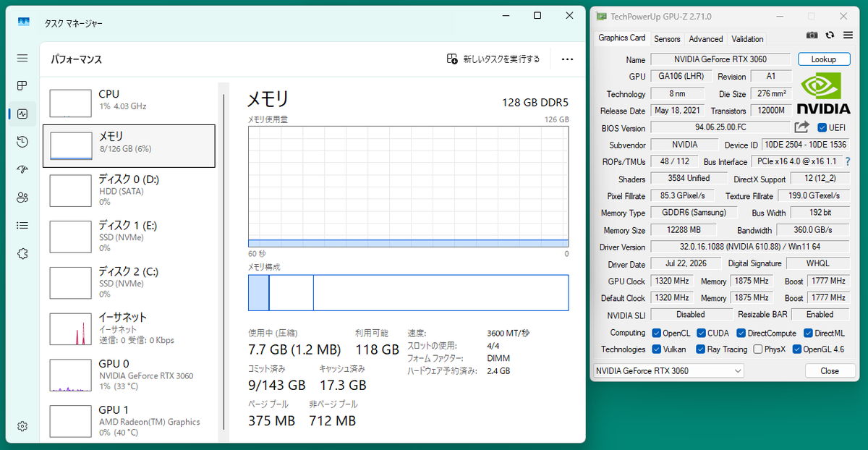Image resolution: width=868 pixels, height=450 pixels.
Task: Switch to Sensors tab
Action: coord(667,39)
